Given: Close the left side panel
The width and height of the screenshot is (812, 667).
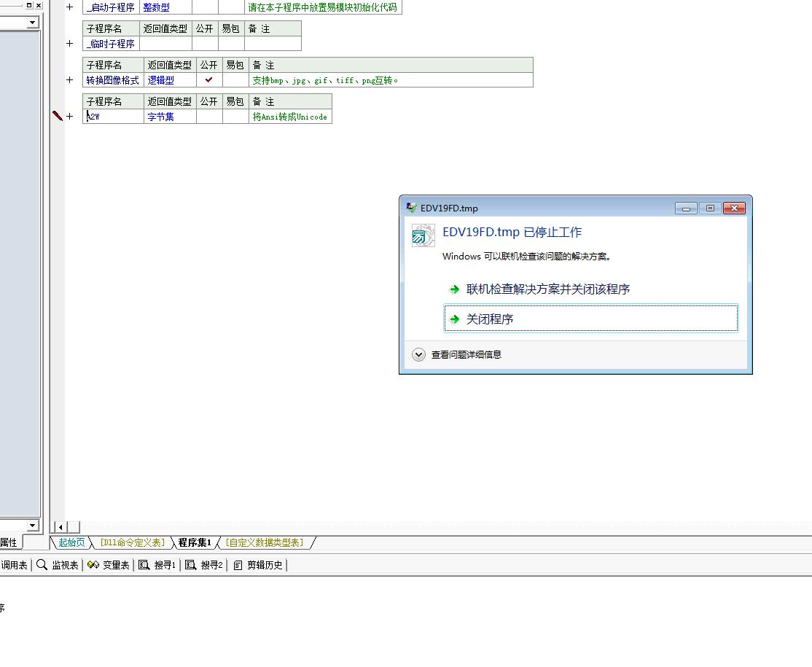Looking at the screenshot, I should [x=39, y=5].
